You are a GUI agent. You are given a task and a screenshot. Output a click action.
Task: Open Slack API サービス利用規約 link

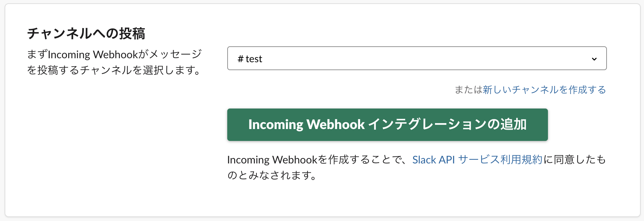(x=477, y=160)
